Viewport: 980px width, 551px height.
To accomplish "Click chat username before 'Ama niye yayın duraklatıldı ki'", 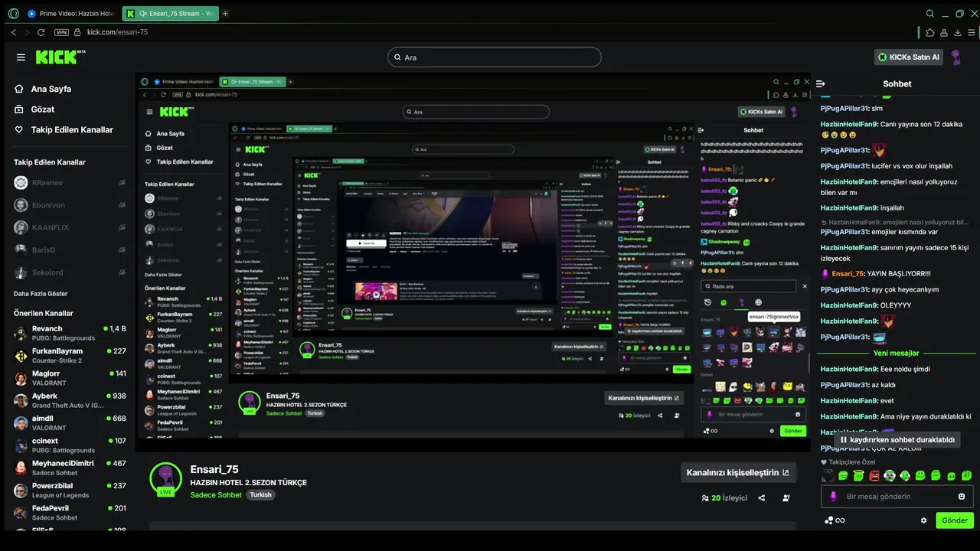I will (x=849, y=416).
